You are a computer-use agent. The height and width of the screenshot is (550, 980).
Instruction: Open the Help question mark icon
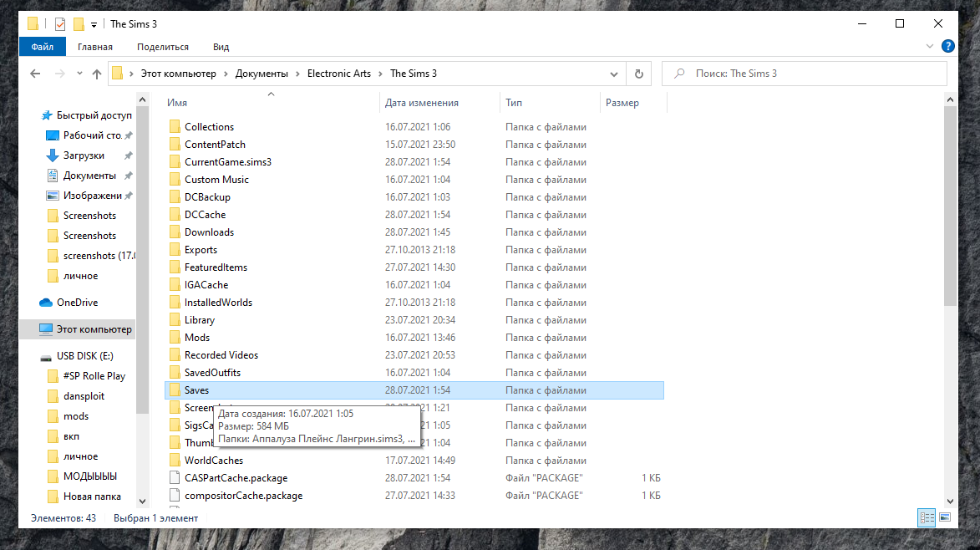(x=947, y=46)
